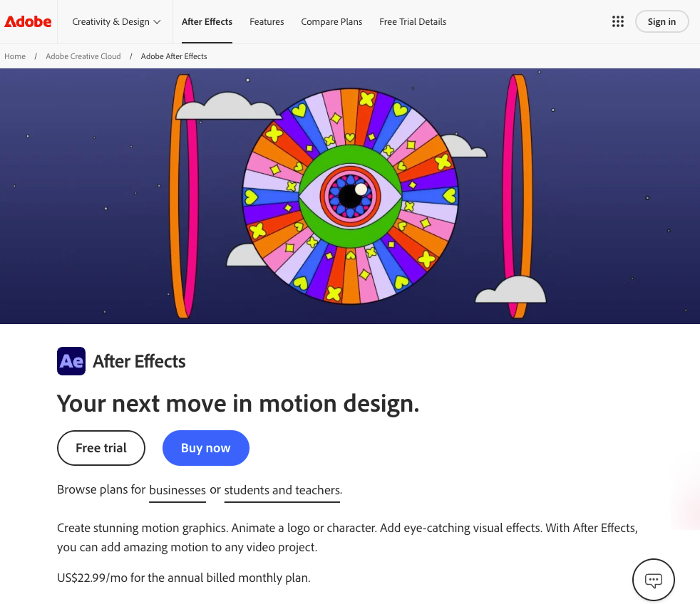Click Adobe After Effects breadcrumb text
The width and height of the screenshot is (700, 604).
(174, 56)
